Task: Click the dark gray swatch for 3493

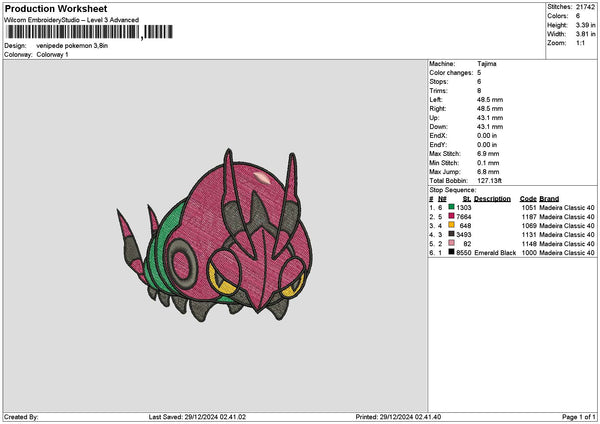Action: pyautogui.click(x=451, y=234)
